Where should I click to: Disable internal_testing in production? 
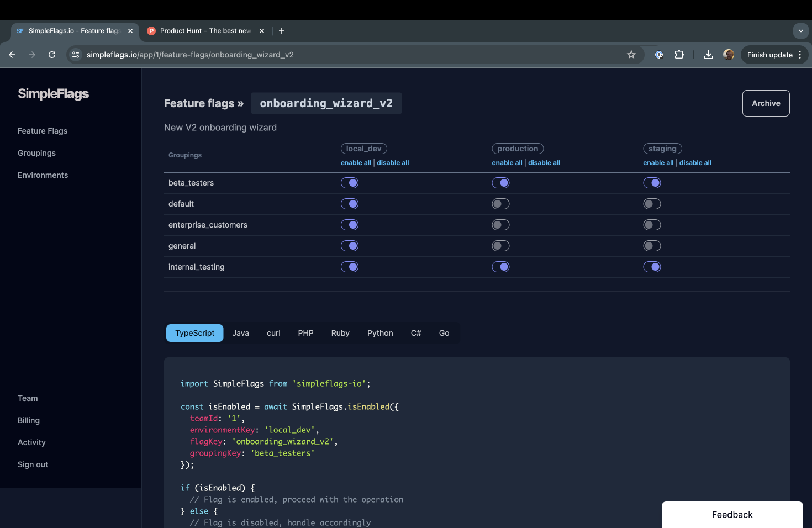coord(500,267)
